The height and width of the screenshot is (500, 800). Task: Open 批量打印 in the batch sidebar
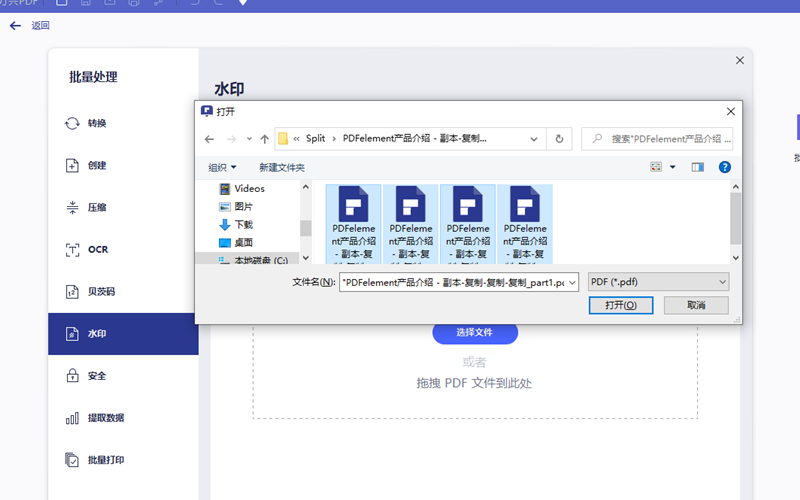[123, 460]
